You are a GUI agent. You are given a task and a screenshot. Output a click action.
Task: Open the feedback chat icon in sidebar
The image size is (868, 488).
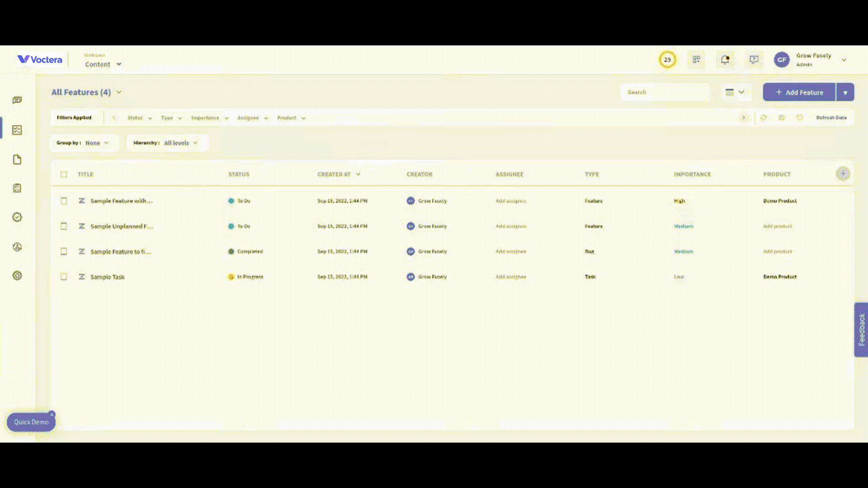17,100
